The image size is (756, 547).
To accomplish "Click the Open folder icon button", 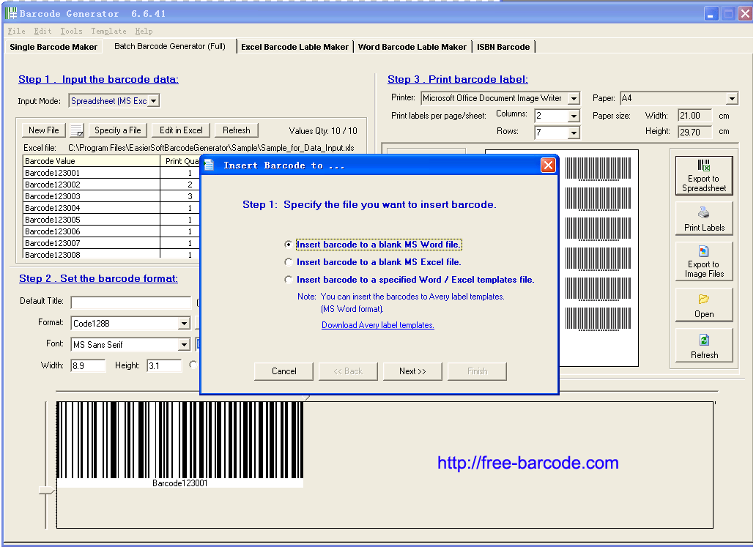I will coord(704,299).
